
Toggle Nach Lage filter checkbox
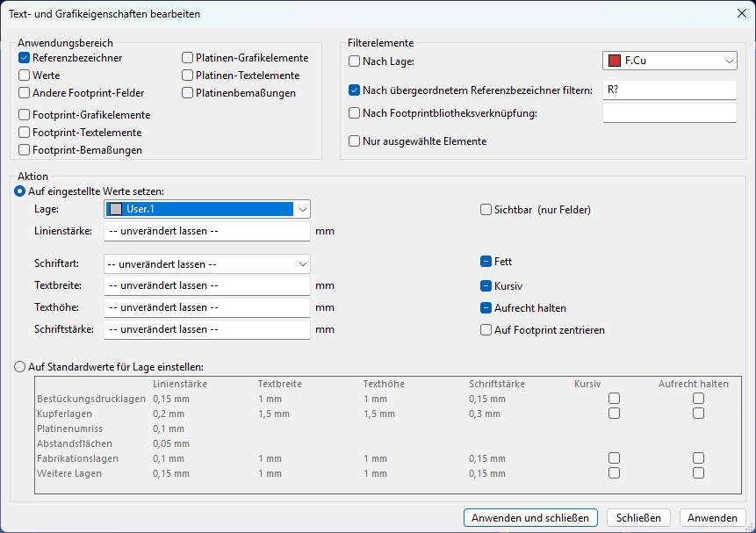[x=355, y=61]
